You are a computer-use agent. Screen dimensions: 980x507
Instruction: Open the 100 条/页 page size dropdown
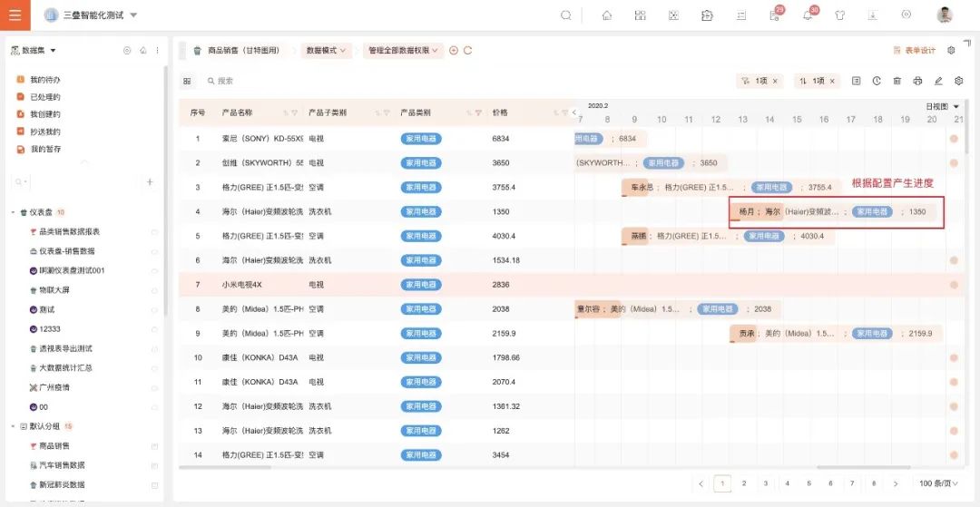coord(938,483)
